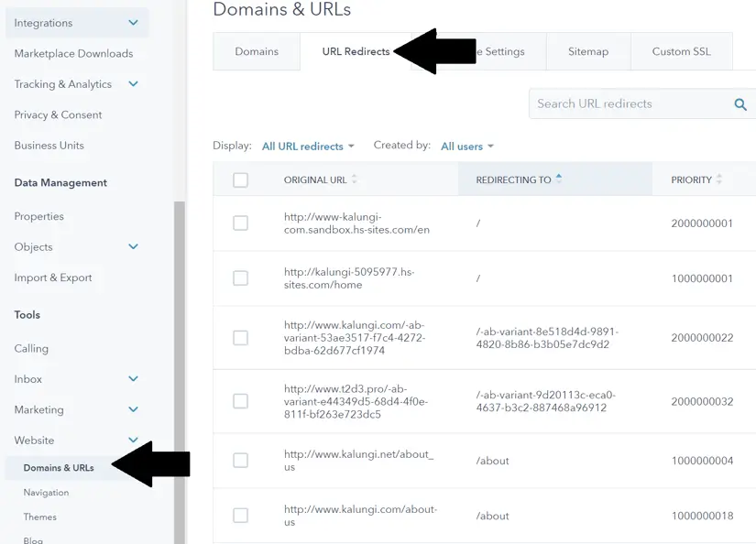Screen dimensions: 756x544
Task: Sort by Redirecting To column arrow
Action: (559, 179)
